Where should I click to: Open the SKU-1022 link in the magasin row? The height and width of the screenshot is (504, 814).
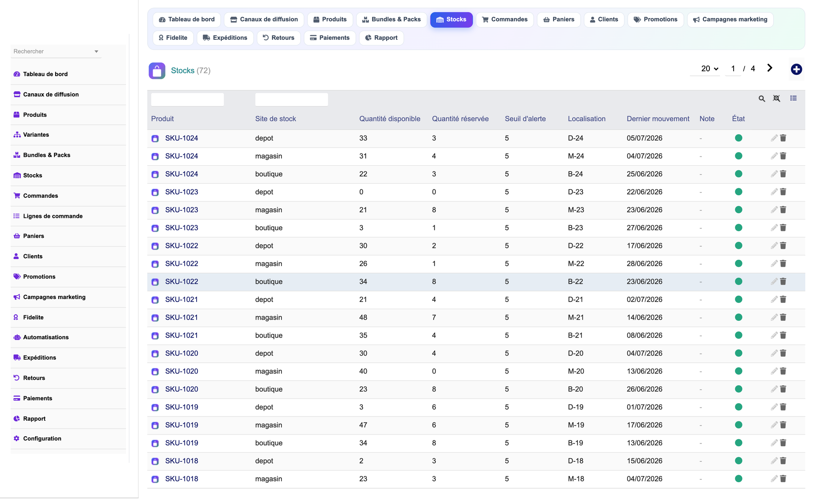(x=182, y=264)
